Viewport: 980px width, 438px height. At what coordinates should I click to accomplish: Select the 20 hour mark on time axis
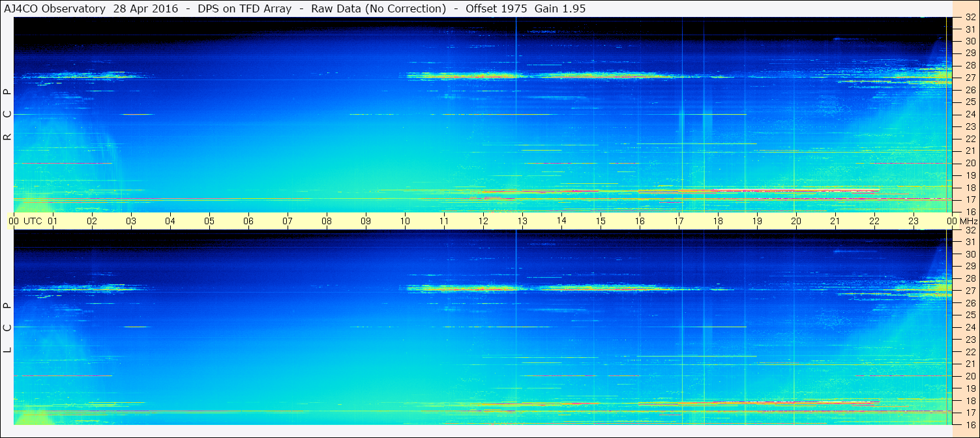(796, 221)
